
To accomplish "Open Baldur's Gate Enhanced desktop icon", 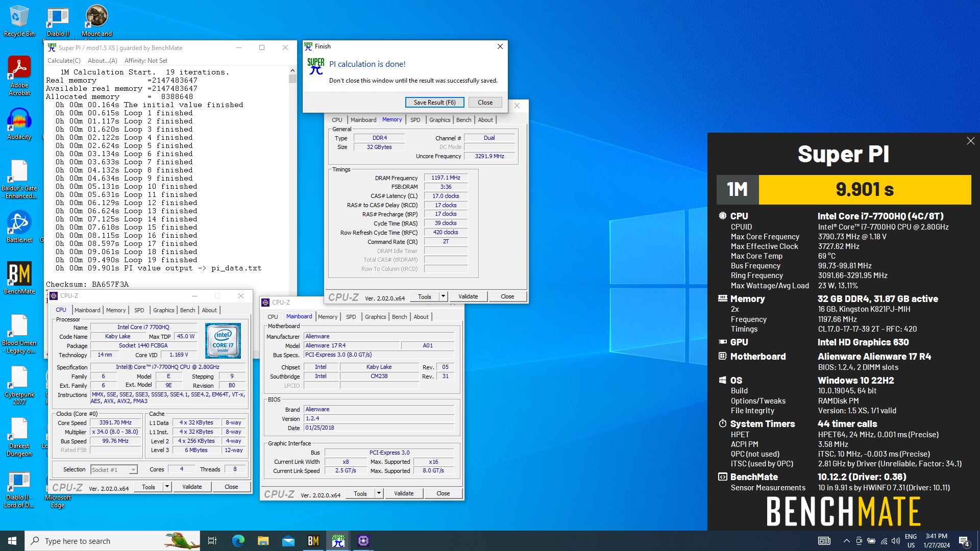I will coord(19,180).
